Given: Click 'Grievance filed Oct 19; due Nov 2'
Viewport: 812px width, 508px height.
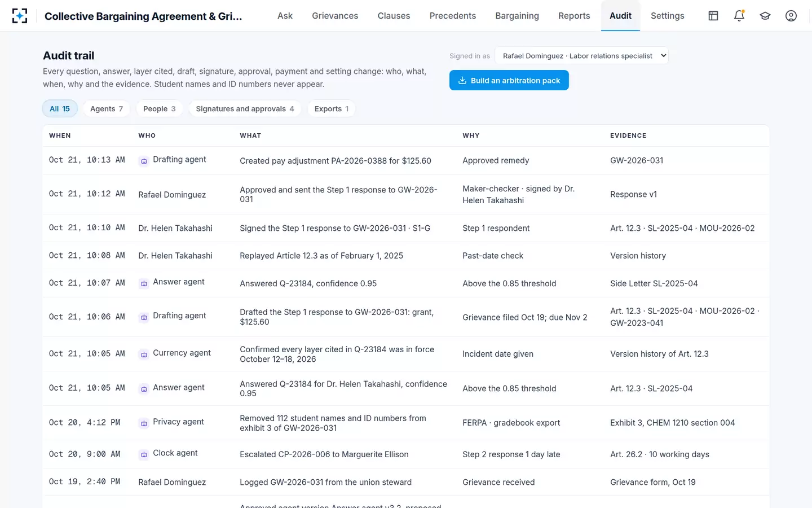Looking at the screenshot, I should click(525, 317).
